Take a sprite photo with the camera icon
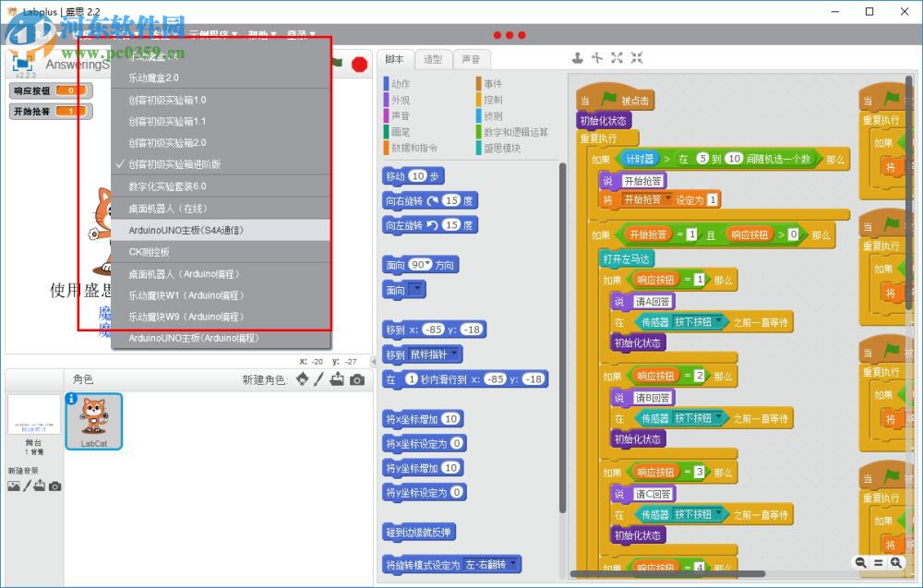This screenshot has width=923, height=588. (x=357, y=378)
